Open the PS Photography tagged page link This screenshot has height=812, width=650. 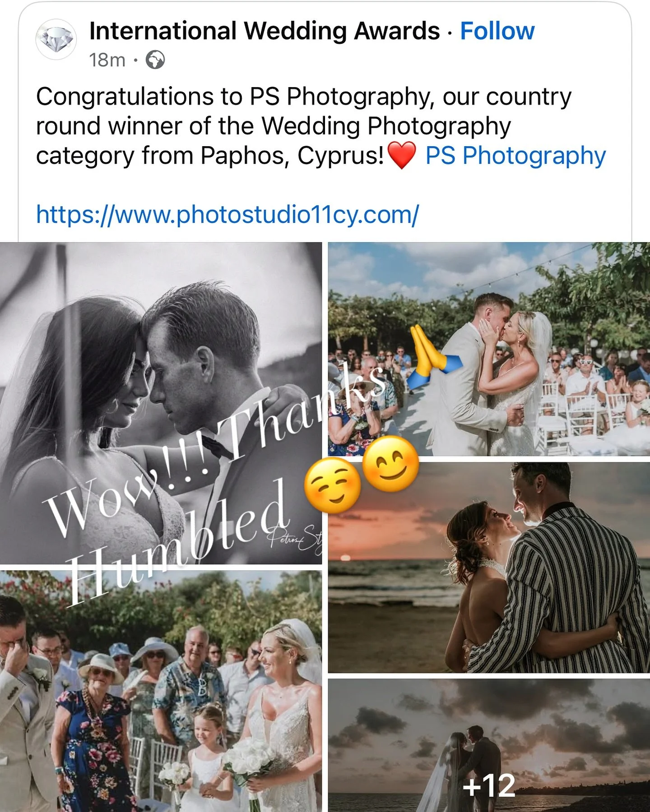515,156
